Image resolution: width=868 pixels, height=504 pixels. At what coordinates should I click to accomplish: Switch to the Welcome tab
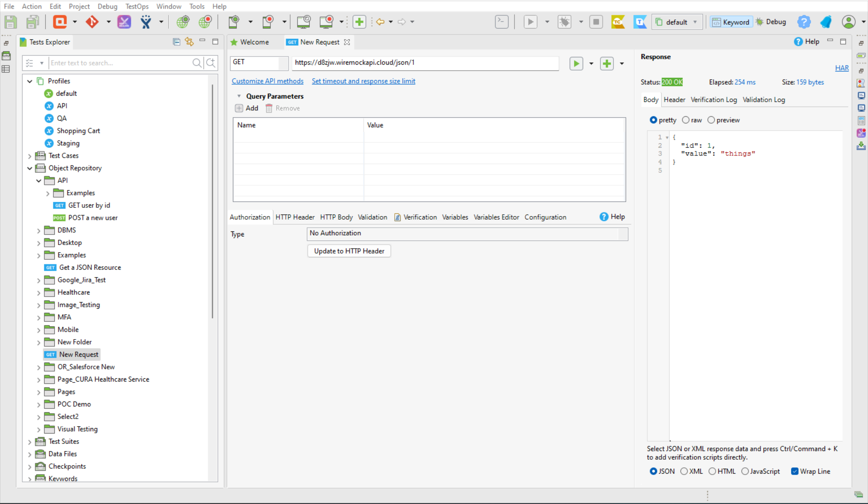(250, 42)
